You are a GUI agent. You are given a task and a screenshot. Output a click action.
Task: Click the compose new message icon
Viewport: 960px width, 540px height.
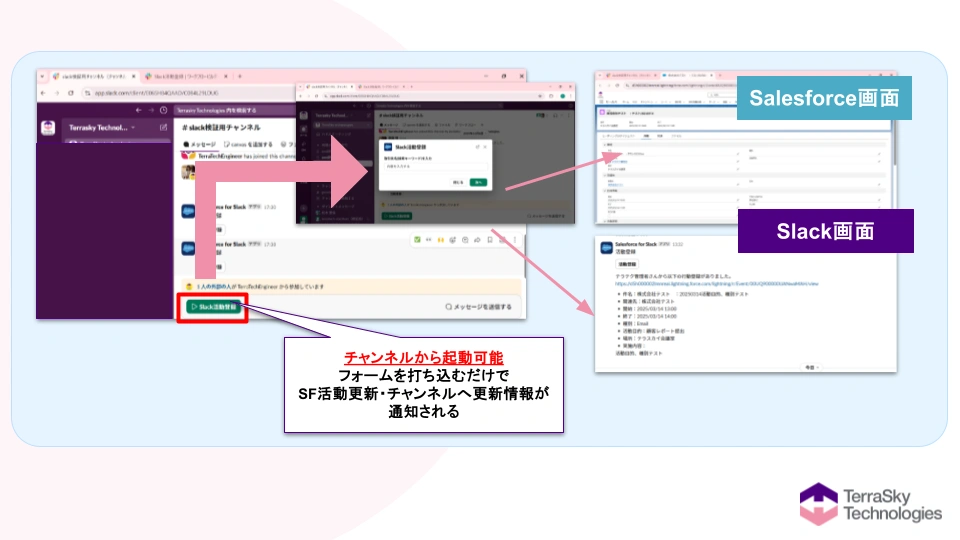click(163, 127)
